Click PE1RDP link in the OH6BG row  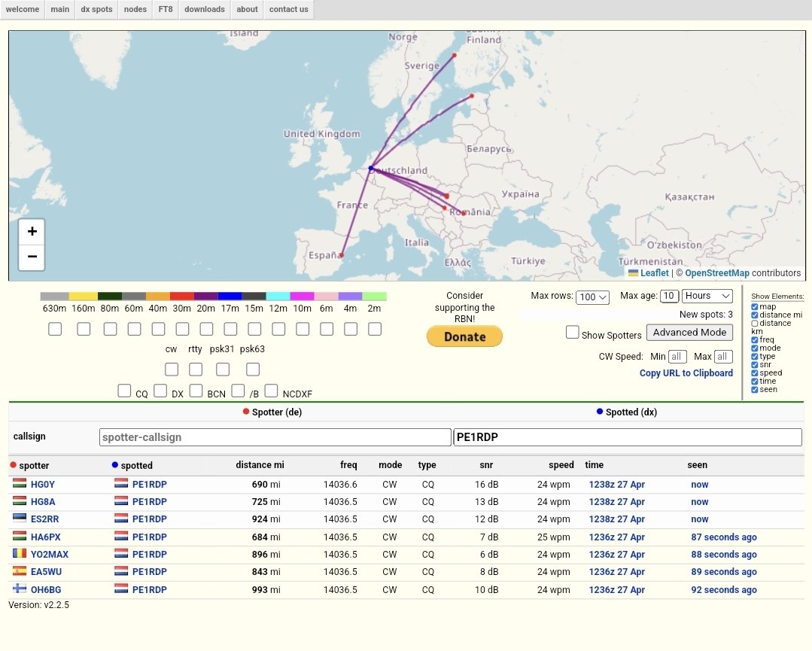[x=149, y=589]
